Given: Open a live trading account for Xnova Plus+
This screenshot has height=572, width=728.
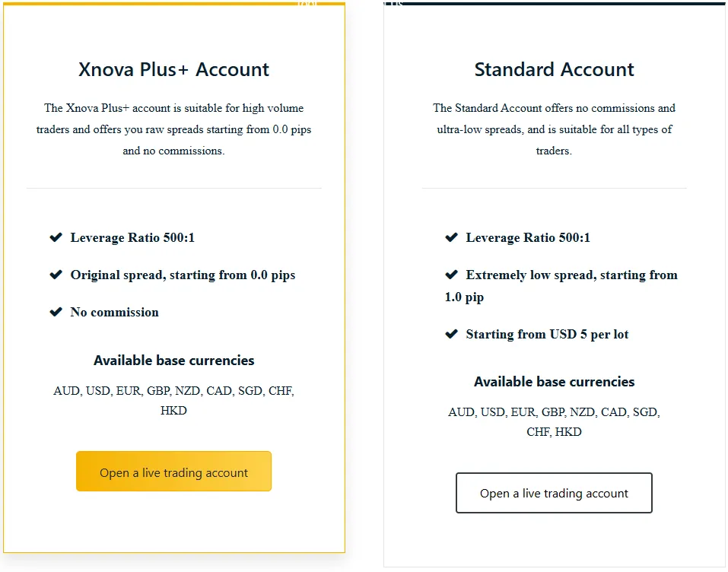Looking at the screenshot, I should pyautogui.click(x=173, y=472).
